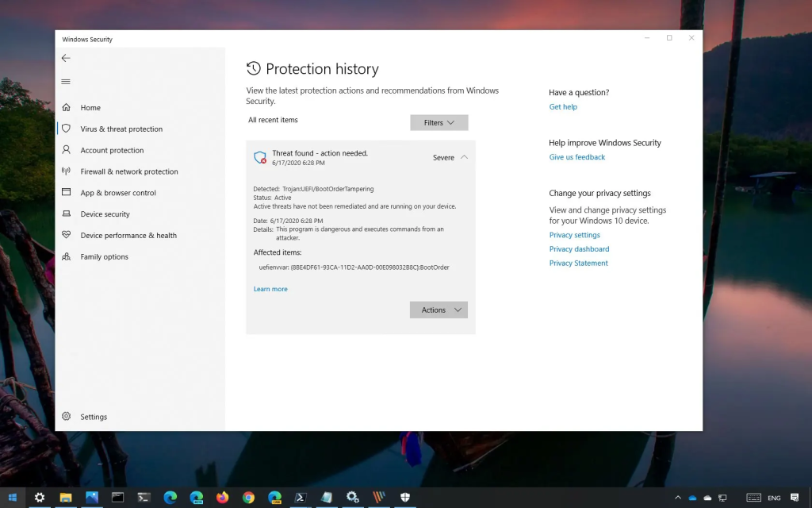Click the Windows Security shield taskbar icon

coord(405,498)
